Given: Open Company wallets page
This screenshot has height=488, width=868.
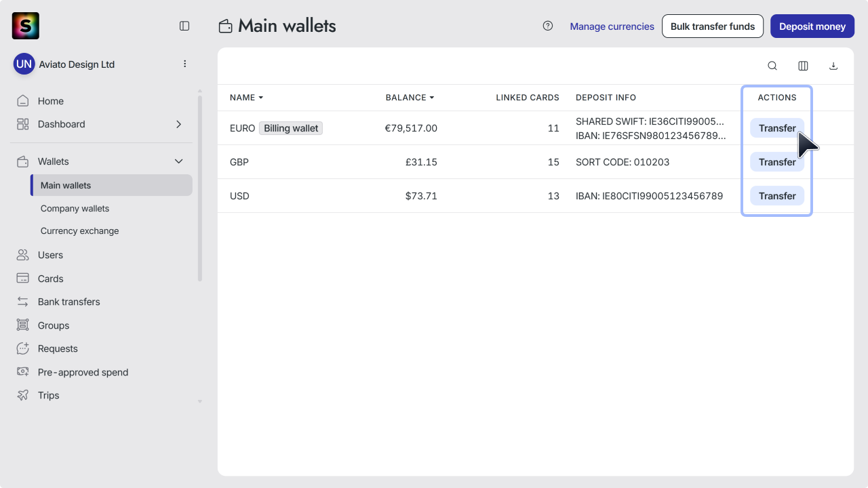Looking at the screenshot, I should [75, 209].
